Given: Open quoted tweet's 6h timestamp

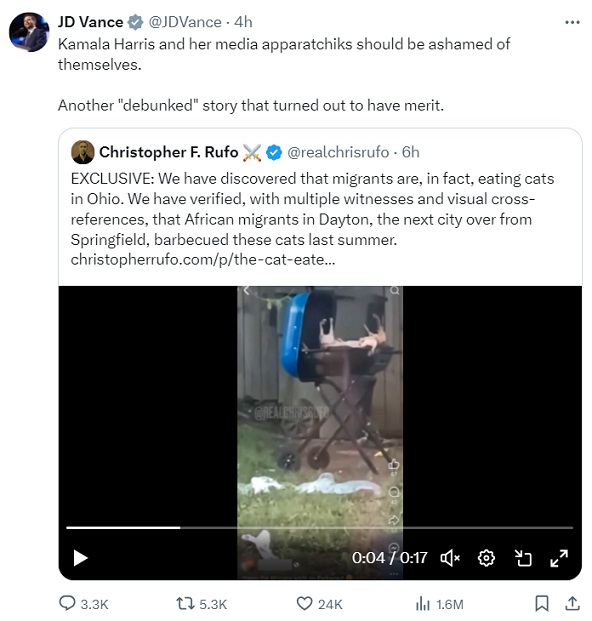Looking at the screenshot, I should coord(411,152).
